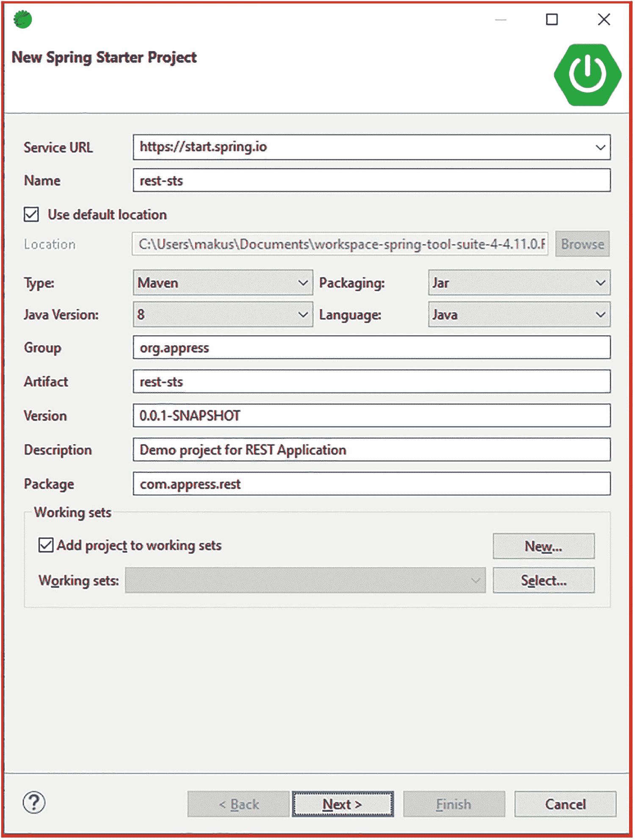
Task: Toggle Use default location checkbox
Action: 31,214
